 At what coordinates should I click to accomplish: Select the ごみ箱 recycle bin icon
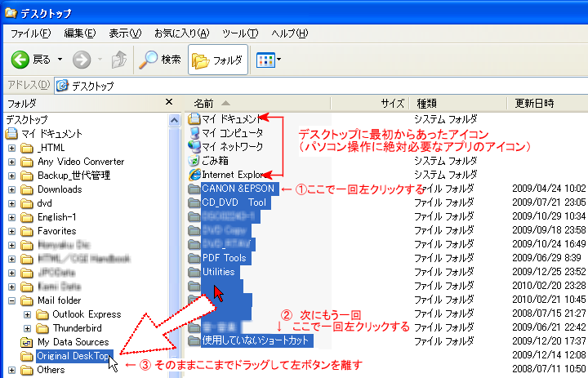pyautogui.click(x=194, y=160)
